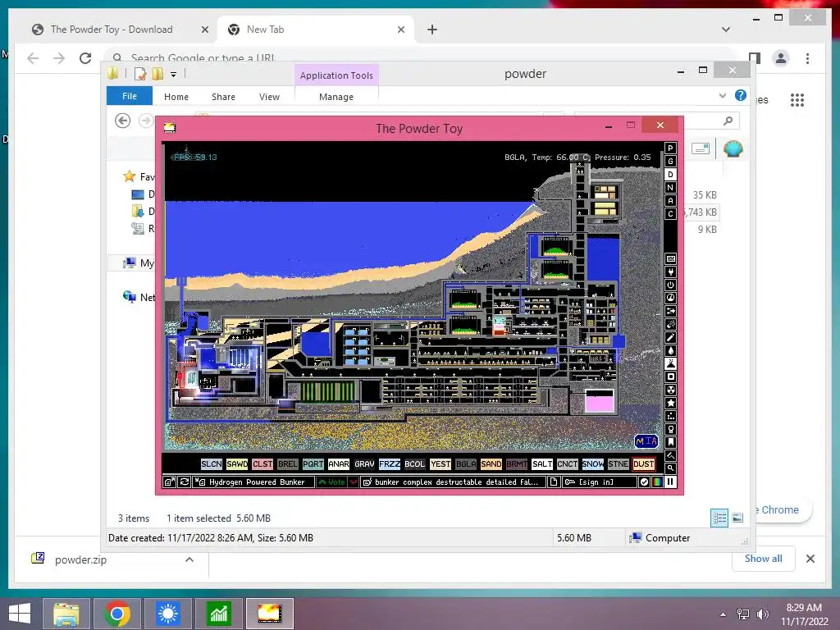
Task: Select the FRZZ element
Action: (390, 464)
